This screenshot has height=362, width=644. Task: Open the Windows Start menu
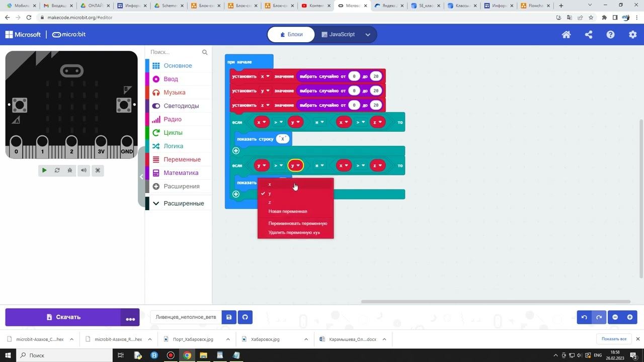click(x=8, y=355)
